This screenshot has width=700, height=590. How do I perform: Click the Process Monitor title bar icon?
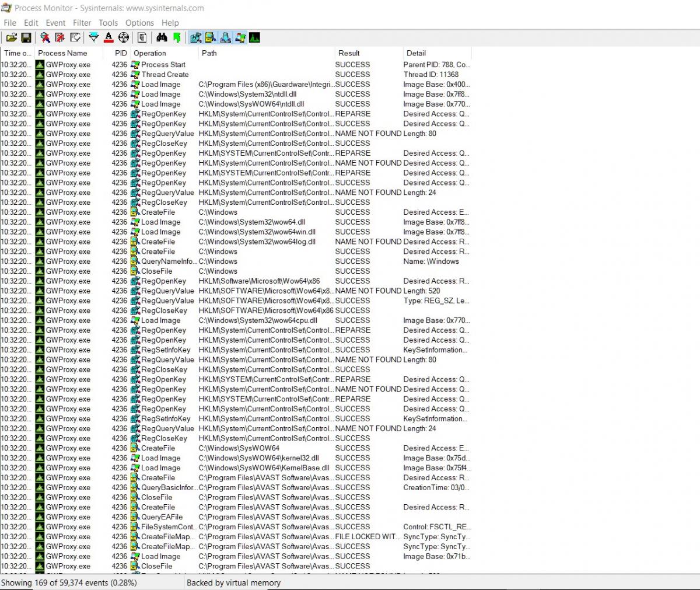click(6, 8)
